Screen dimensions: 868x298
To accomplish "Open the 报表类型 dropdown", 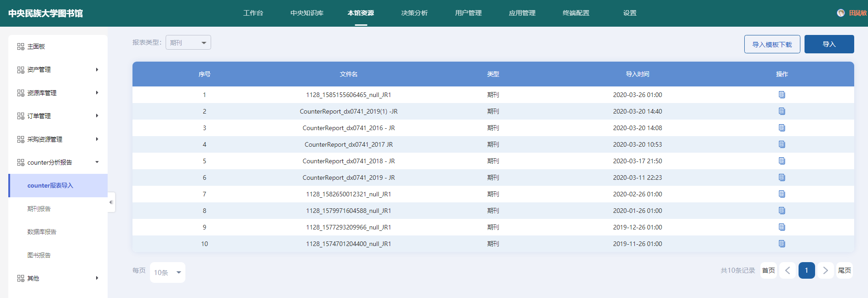I will 188,42.
